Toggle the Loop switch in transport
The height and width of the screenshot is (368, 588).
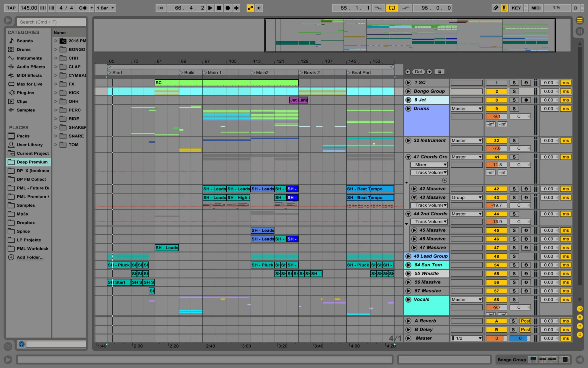coord(392,8)
